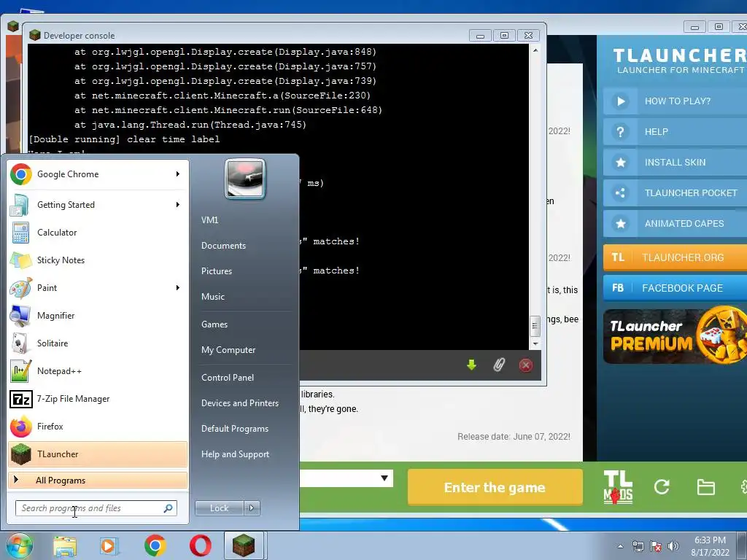Expand Getting Started submenu arrow
Image resolution: width=747 pixels, height=560 pixels.
click(x=178, y=205)
